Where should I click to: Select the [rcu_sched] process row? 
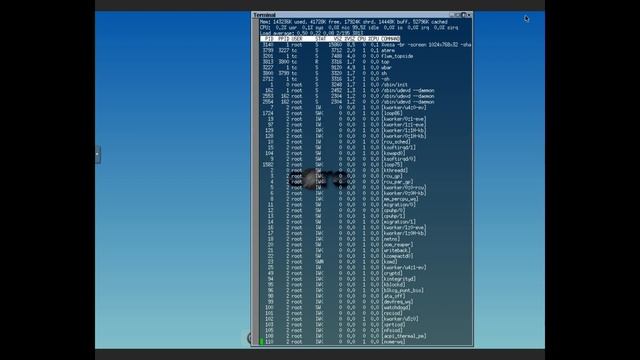point(365,142)
